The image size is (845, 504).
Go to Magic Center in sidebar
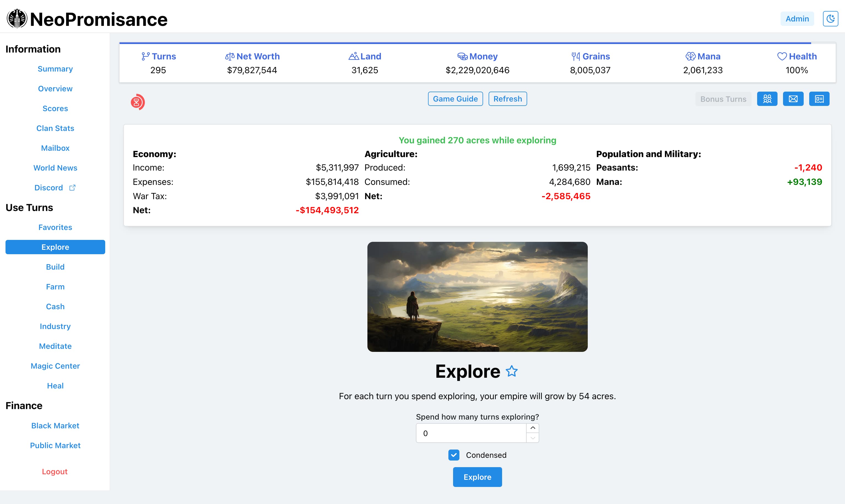tap(55, 366)
